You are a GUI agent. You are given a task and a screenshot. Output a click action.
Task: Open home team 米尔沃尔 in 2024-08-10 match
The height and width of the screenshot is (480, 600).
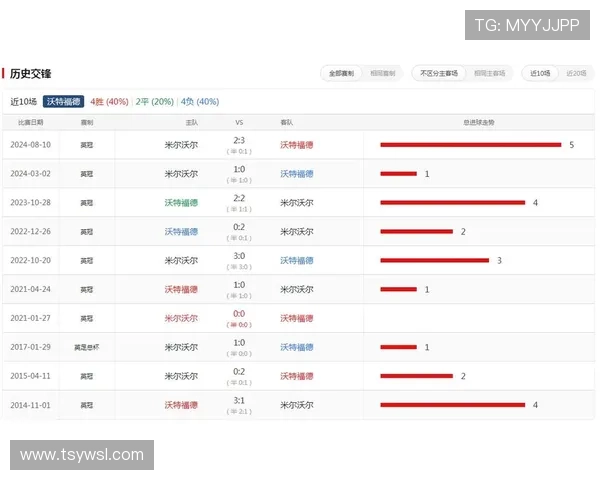(x=181, y=145)
